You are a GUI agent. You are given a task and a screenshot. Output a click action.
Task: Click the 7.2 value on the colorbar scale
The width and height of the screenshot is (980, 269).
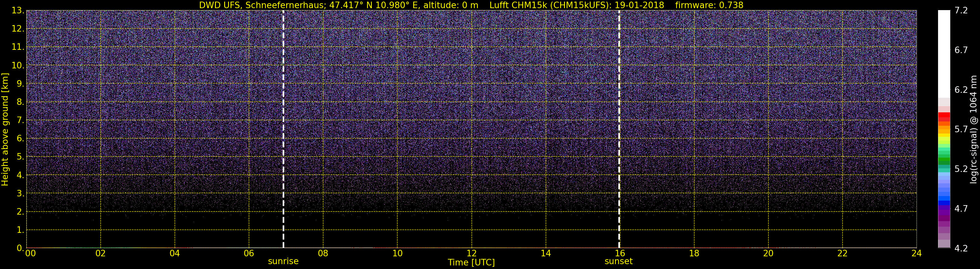[961, 10]
